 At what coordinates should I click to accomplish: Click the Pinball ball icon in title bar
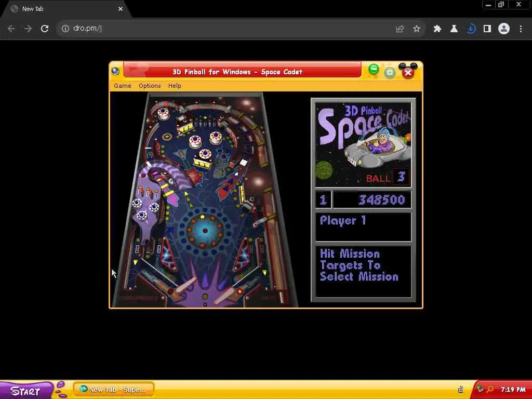tap(115, 71)
